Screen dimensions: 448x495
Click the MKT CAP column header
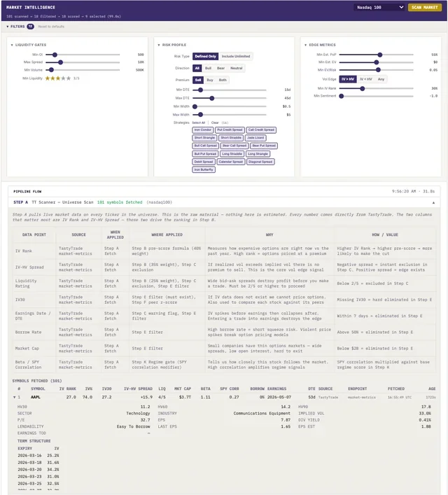(x=183, y=389)
